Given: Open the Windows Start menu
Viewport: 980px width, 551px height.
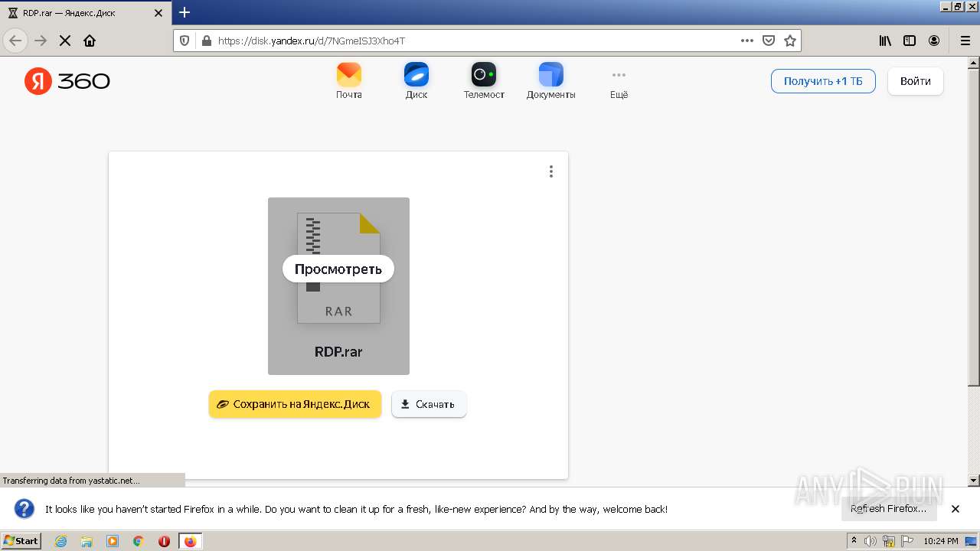Looking at the screenshot, I should click(x=21, y=541).
